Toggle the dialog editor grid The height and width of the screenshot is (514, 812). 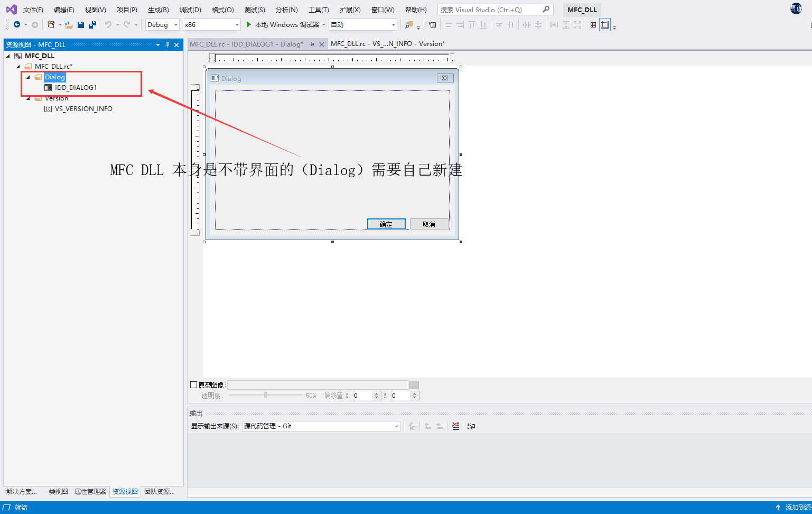pos(593,24)
